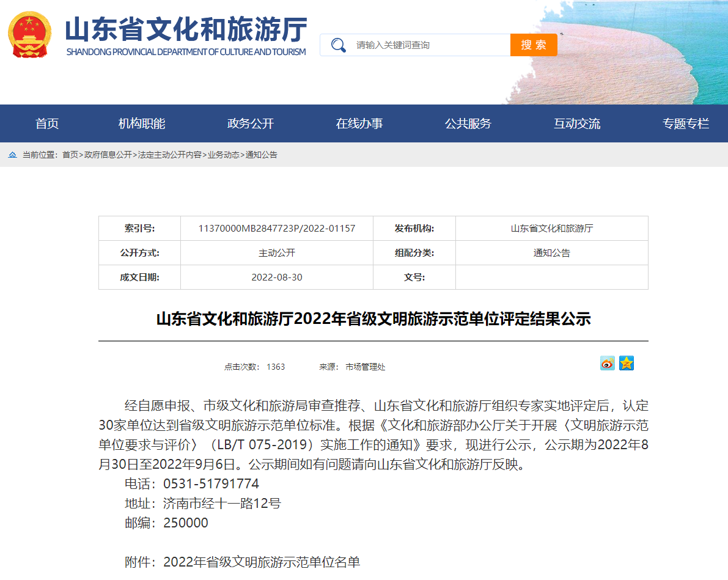Share to Weibo using the red icon
The width and height of the screenshot is (728, 580).
pos(608,363)
